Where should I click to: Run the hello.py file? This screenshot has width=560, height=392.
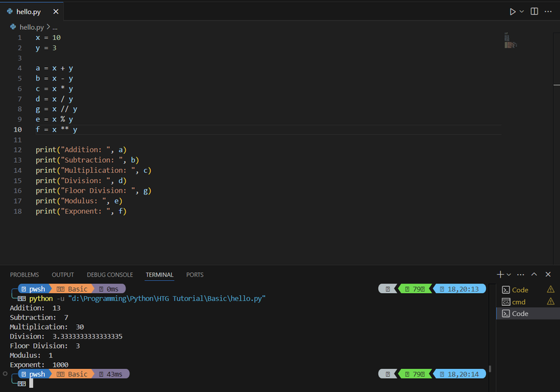click(x=514, y=11)
